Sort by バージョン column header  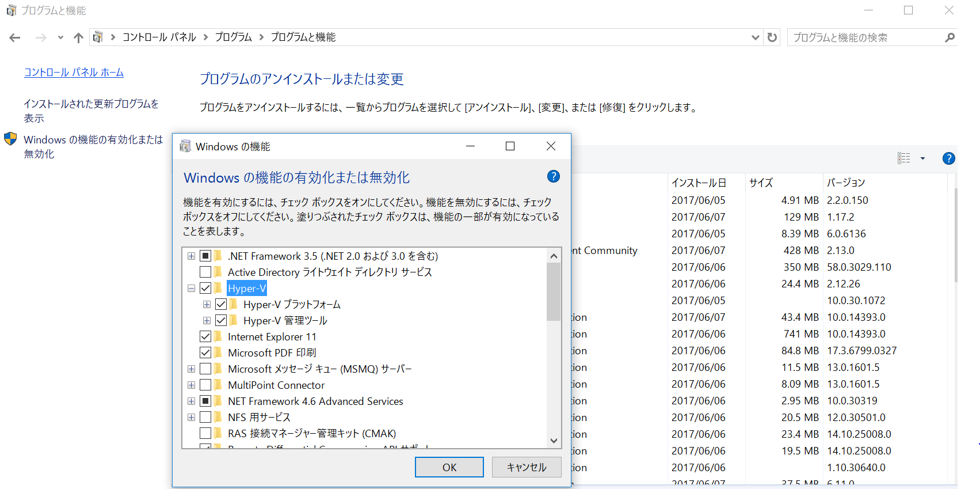click(884, 183)
